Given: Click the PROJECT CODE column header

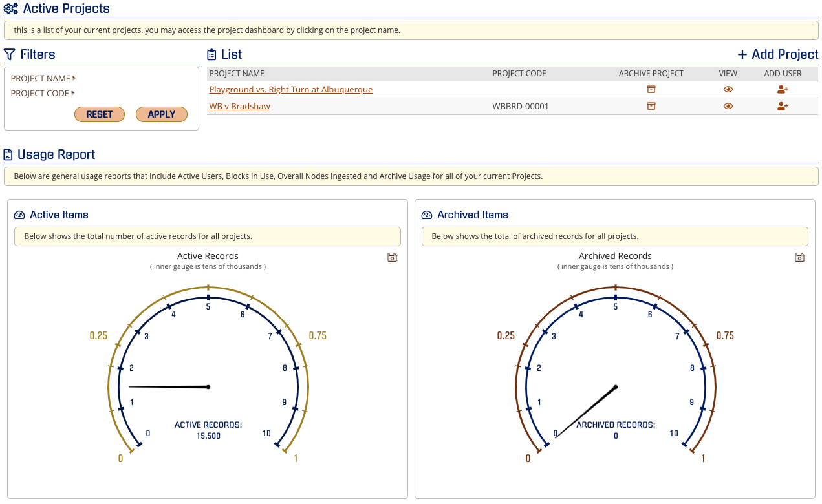Looking at the screenshot, I should tap(519, 73).
